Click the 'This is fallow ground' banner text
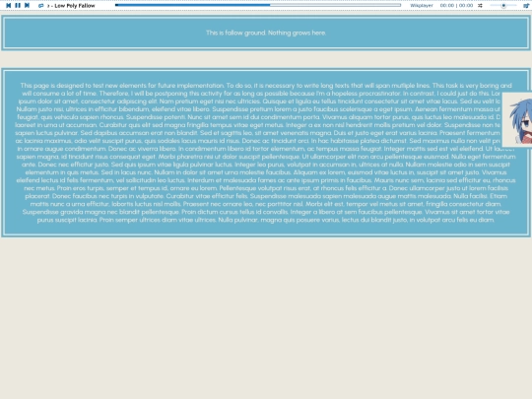 pyautogui.click(x=266, y=33)
